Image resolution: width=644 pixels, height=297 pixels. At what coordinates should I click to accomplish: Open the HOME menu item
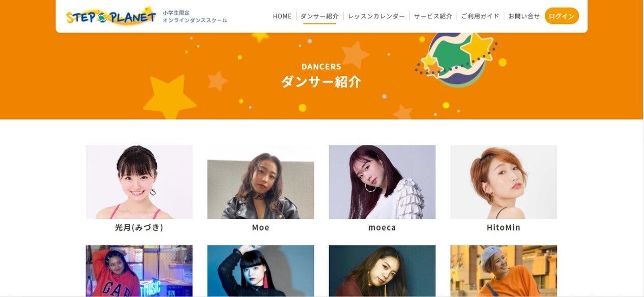coord(282,16)
